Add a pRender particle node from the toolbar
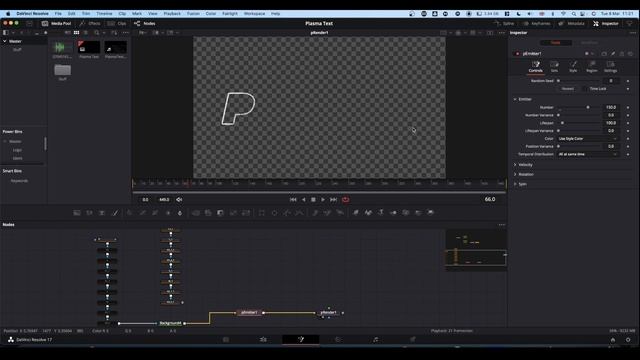The image size is (640, 360). click(x=340, y=213)
